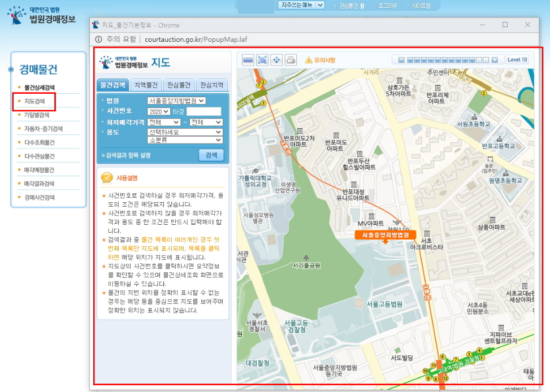Image resolution: width=550 pixels, height=392 pixels.
Task: Open 다수관심물건 in the left menu
Action: point(40,156)
